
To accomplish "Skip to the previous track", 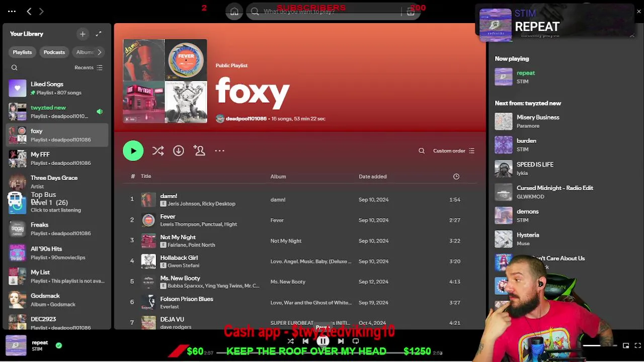I will pyautogui.click(x=305, y=341).
